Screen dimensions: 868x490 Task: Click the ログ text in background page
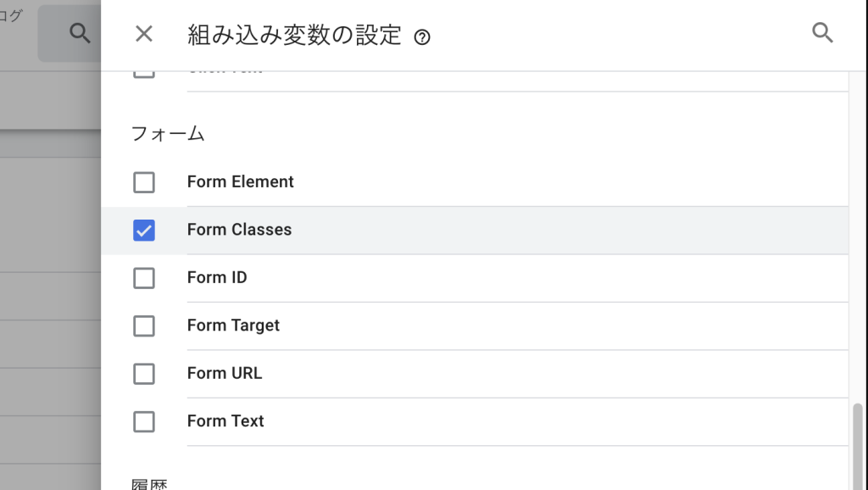pyautogui.click(x=10, y=15)
